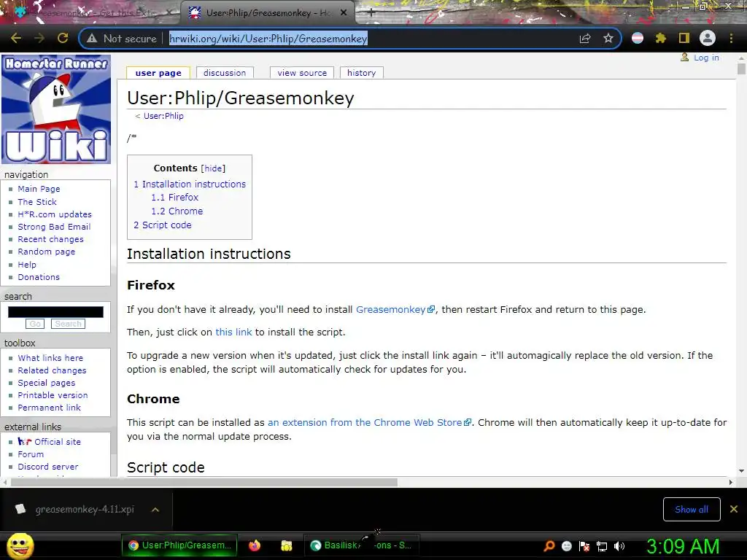Screen dimensions: 747x560
Task: Open Donations link
Action: 39,277
